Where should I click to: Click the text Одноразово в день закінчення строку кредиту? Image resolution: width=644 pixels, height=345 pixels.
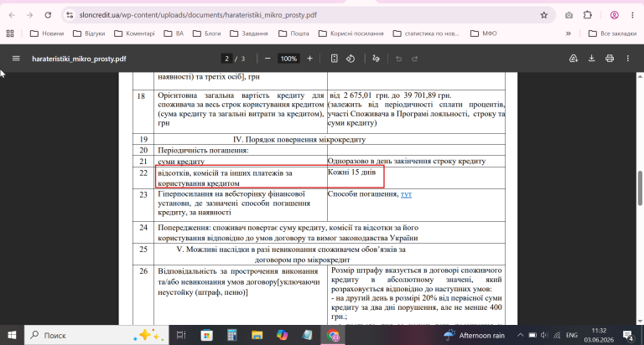click(x=407, y=162)
